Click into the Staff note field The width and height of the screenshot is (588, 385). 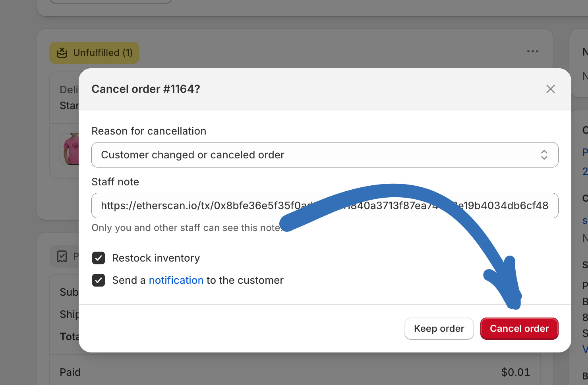325,206
